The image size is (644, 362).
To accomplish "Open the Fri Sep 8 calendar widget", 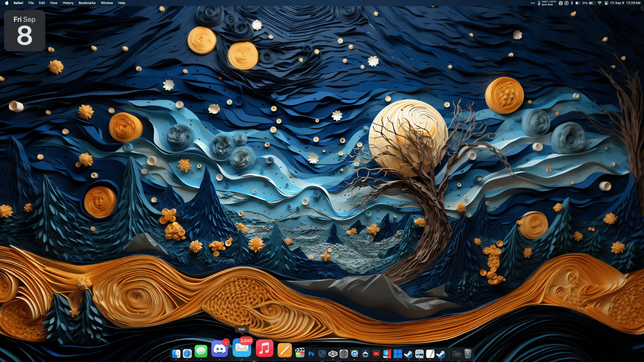I will (x=24, y=31).
